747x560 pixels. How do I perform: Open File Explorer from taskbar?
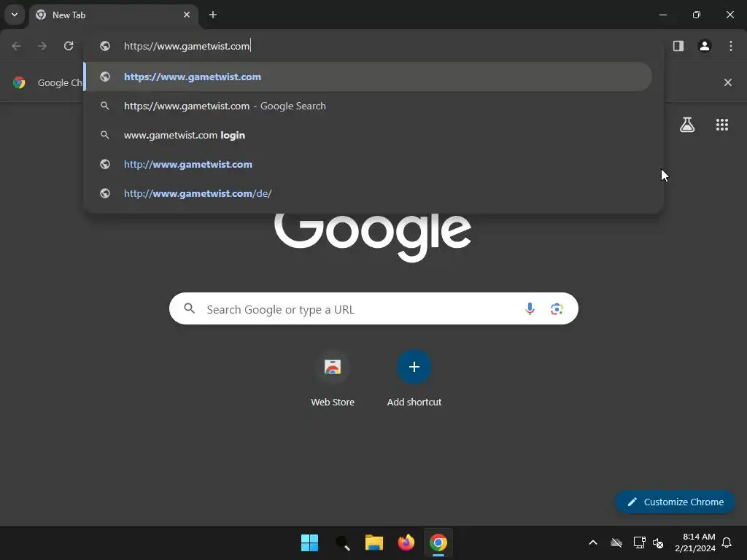(374, 542)
